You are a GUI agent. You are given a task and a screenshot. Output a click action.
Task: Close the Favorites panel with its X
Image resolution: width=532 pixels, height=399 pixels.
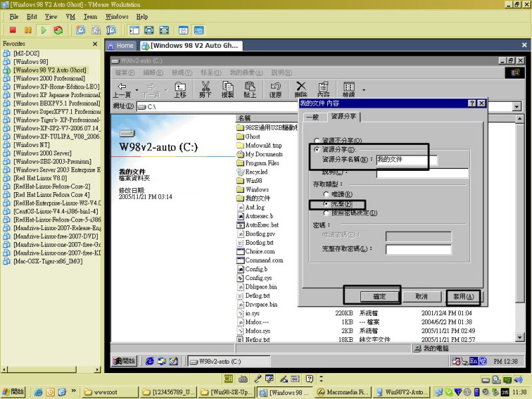(x=95, y=44)
